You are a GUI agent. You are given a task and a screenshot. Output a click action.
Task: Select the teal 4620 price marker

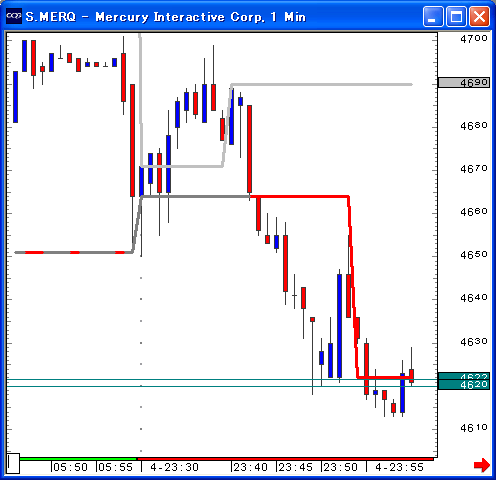pos(464,385)
